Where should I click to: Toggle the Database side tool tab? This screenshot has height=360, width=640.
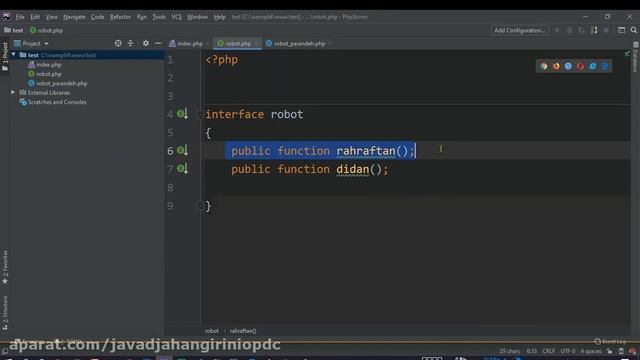tap(636, 56)
